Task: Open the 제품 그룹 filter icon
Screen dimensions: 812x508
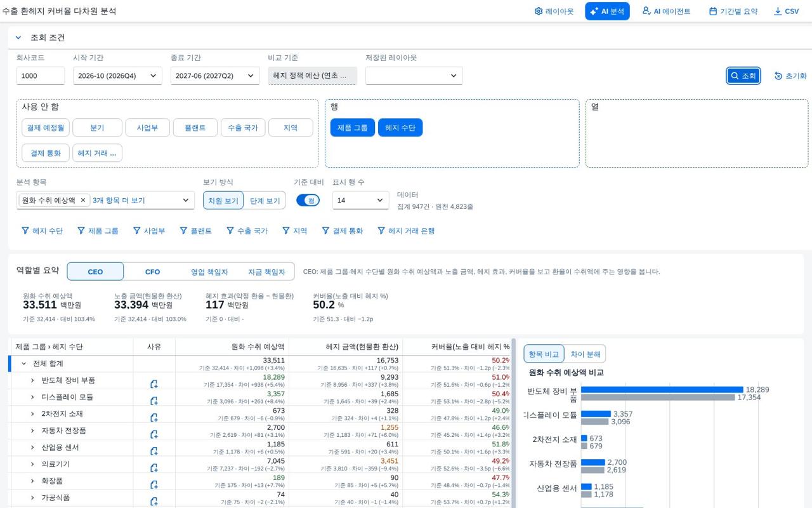Action: 81,231
